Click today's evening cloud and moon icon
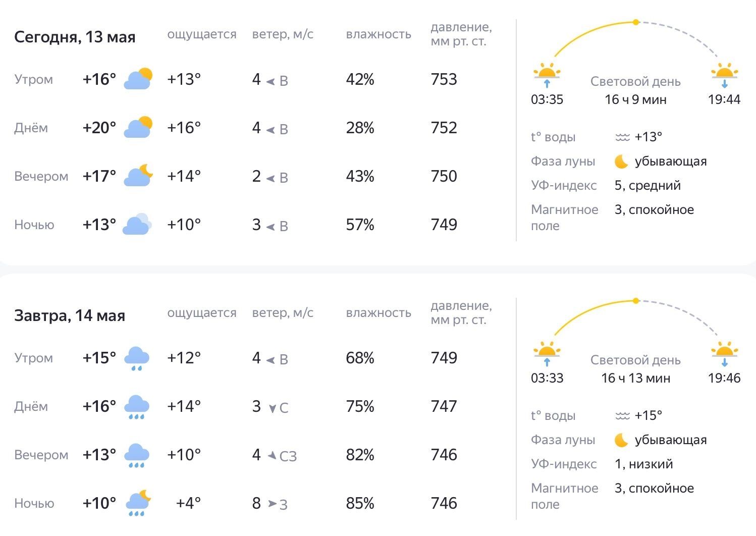Viewport: 756px width, 536px height. 138,176
